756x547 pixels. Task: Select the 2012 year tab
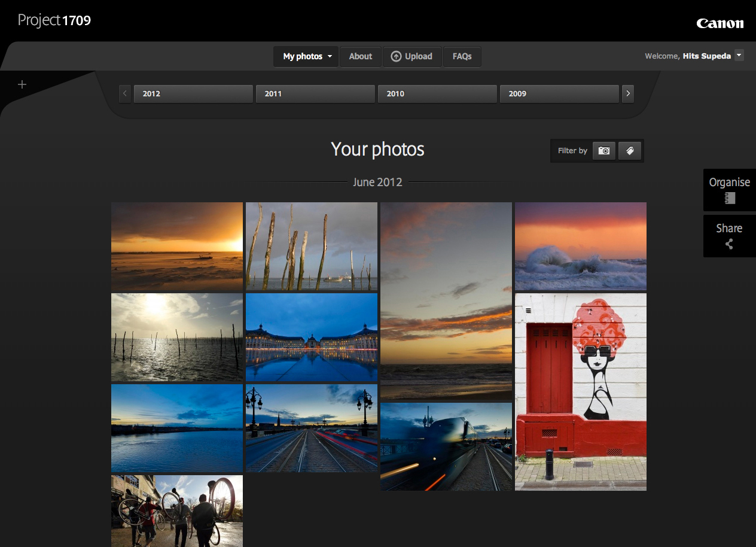193,93
